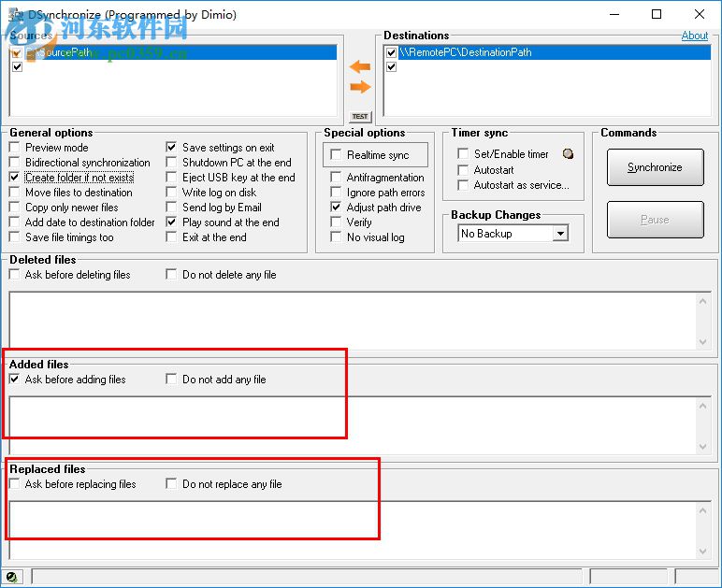Click the timer clock icon
The image size is (722, 588).
(x=569, y=153)
